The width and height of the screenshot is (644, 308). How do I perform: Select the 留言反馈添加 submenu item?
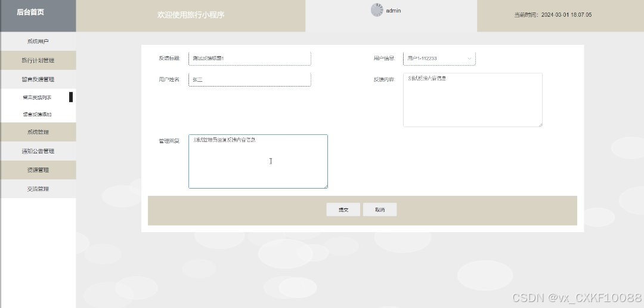[37, 115]
